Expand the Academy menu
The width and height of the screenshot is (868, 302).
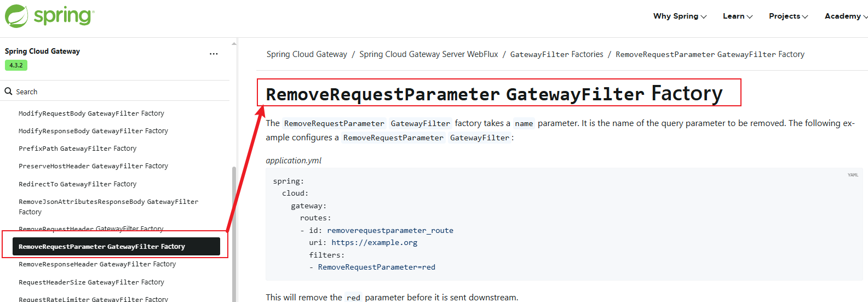(x=846, y=16)
